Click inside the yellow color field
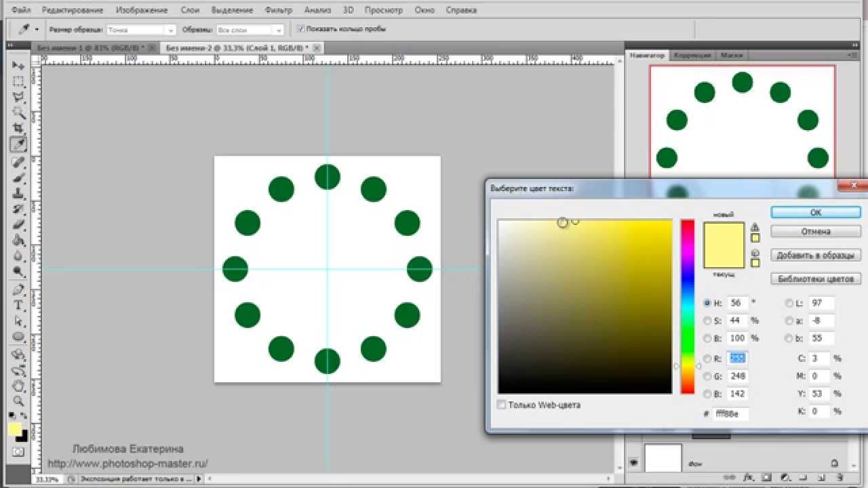Screen dimensions: 868x488 point(585,306)
